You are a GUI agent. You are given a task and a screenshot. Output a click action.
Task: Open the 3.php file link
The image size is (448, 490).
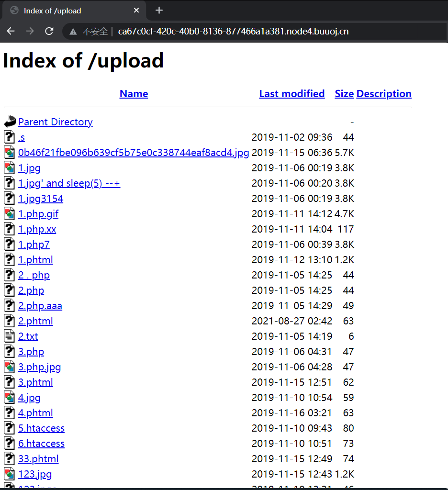(x=31, y=352)
